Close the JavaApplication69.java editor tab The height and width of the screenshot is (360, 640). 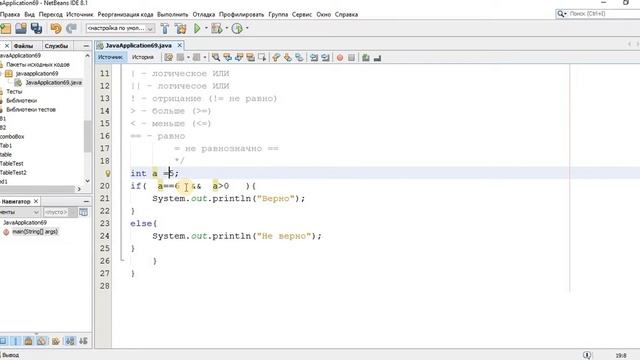point(179,45)
